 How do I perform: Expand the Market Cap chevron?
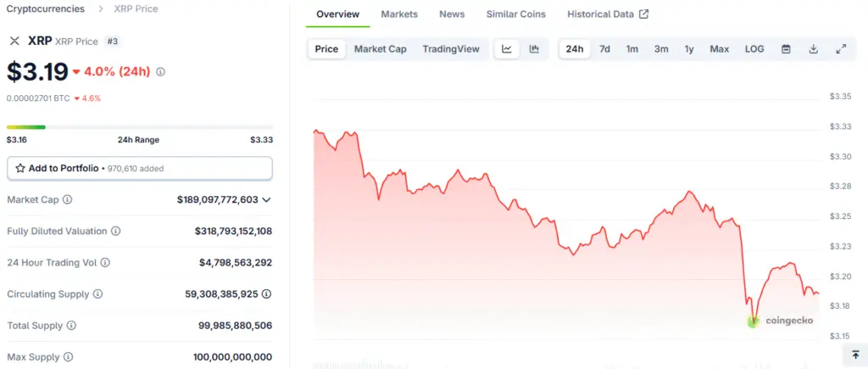point(266,200)
